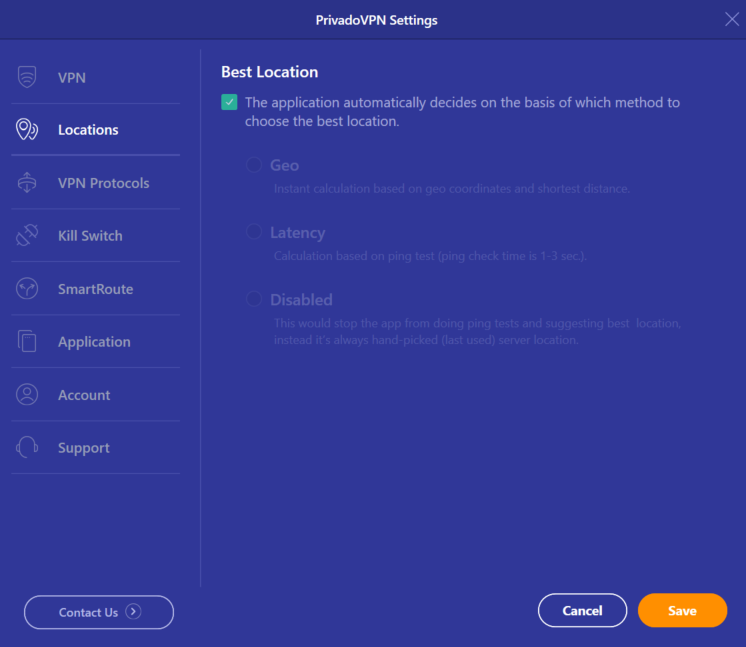Click the Application icon in sidebar

pos(27,342)
